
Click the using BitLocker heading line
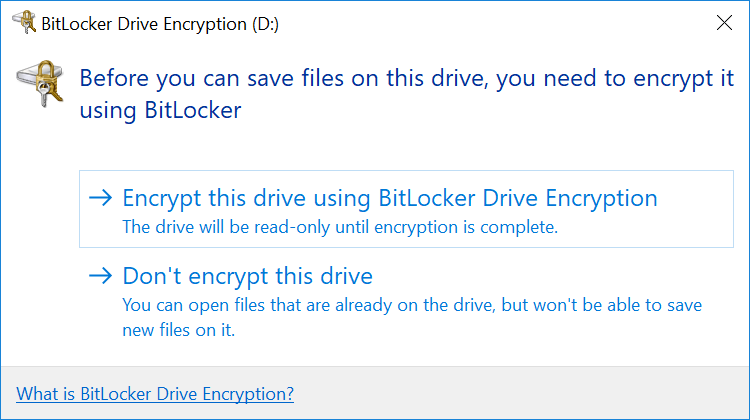(160, 111)
